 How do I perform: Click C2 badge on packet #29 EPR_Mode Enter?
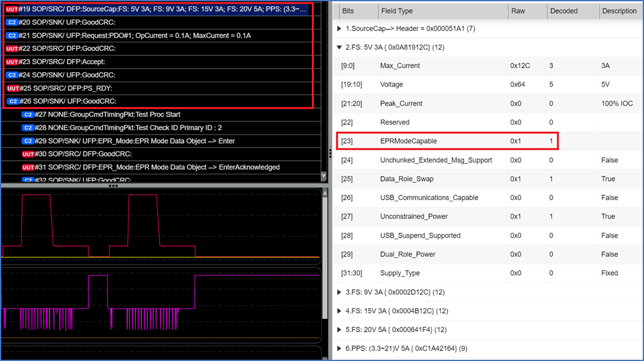tap(28, 141)
